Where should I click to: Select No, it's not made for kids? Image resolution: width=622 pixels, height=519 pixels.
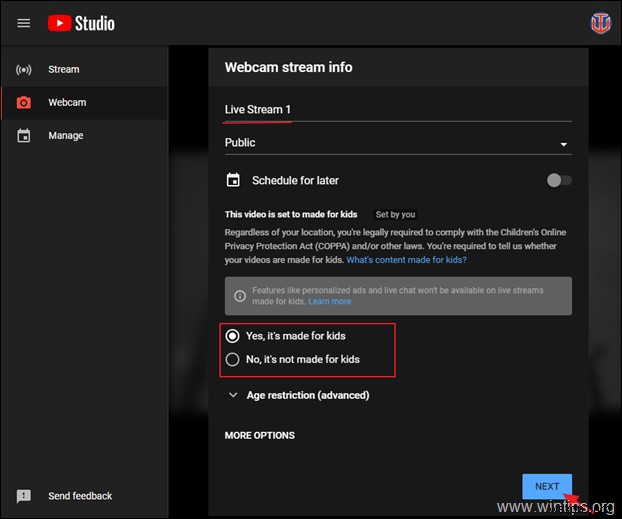(x=232, y=359)
